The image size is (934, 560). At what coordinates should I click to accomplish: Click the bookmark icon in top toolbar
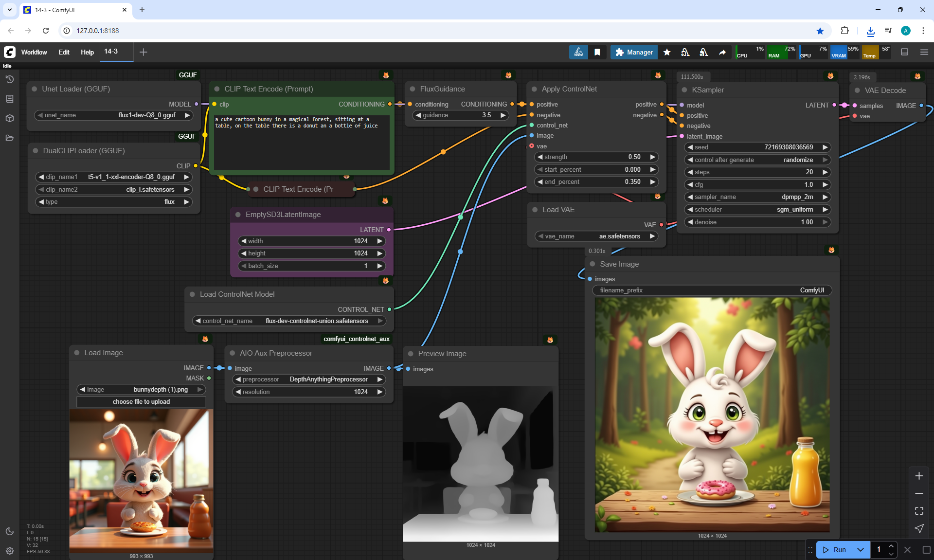(x=597, y=52)
